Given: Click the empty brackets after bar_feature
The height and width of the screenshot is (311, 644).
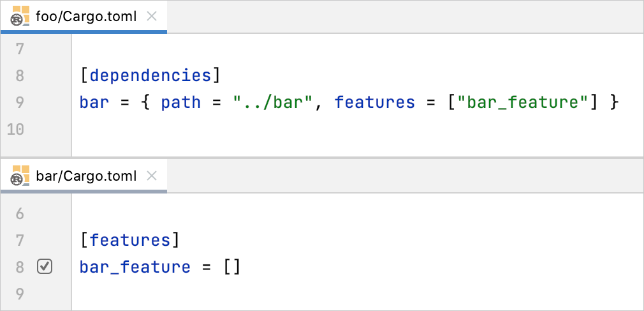Looking at the screenshot, I should 232,267.
